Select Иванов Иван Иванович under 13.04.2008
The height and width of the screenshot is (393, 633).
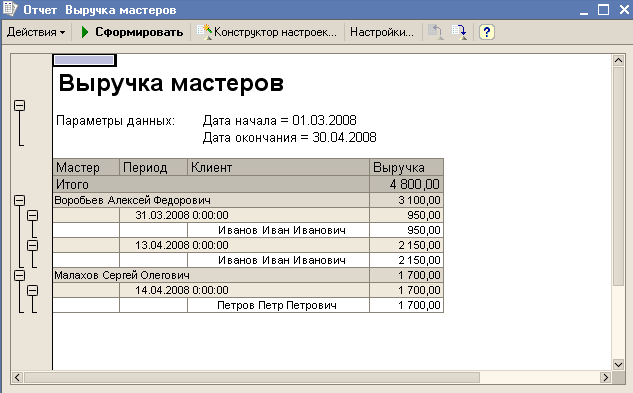278,260
